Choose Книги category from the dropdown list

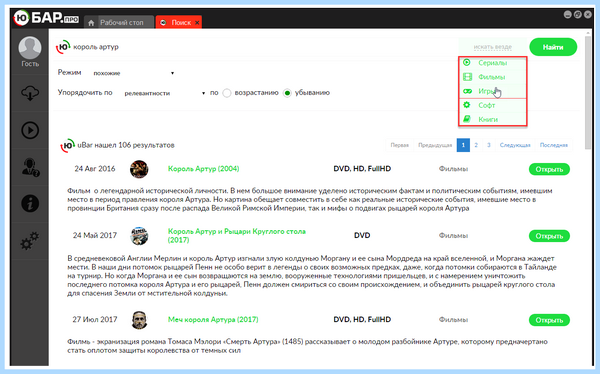point(493,119)
